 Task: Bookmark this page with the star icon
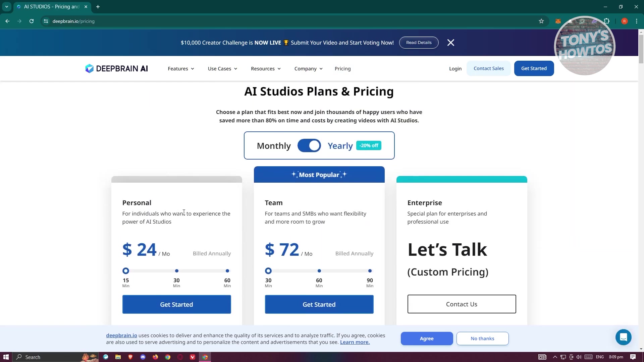[541, 21]
